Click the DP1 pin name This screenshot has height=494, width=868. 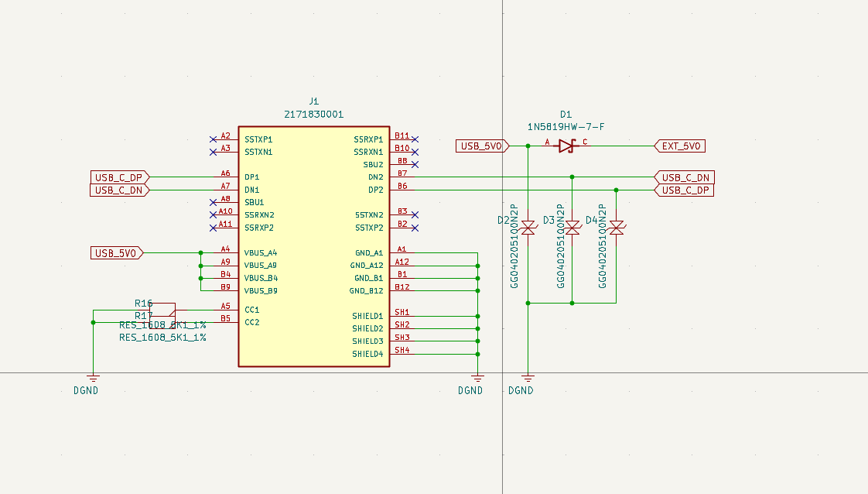[252, 177]
